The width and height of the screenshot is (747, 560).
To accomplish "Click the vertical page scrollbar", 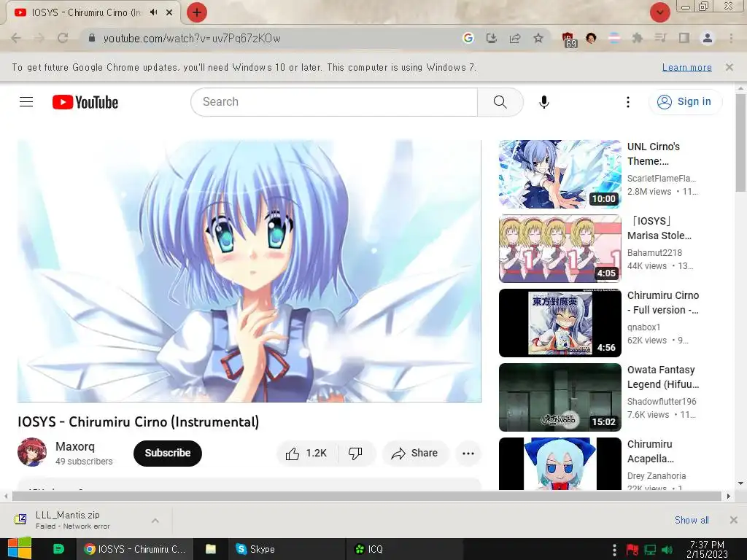I will pos(741,142).
